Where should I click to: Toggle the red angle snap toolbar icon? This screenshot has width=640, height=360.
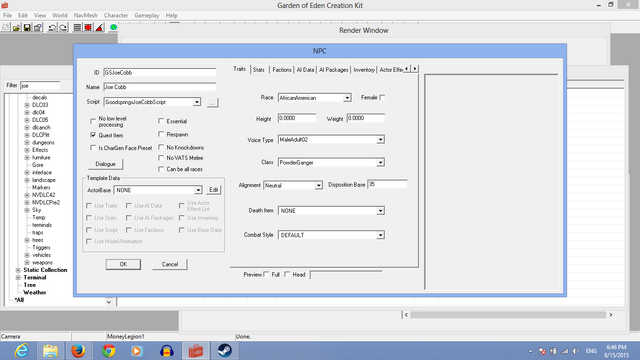[99, 28]
